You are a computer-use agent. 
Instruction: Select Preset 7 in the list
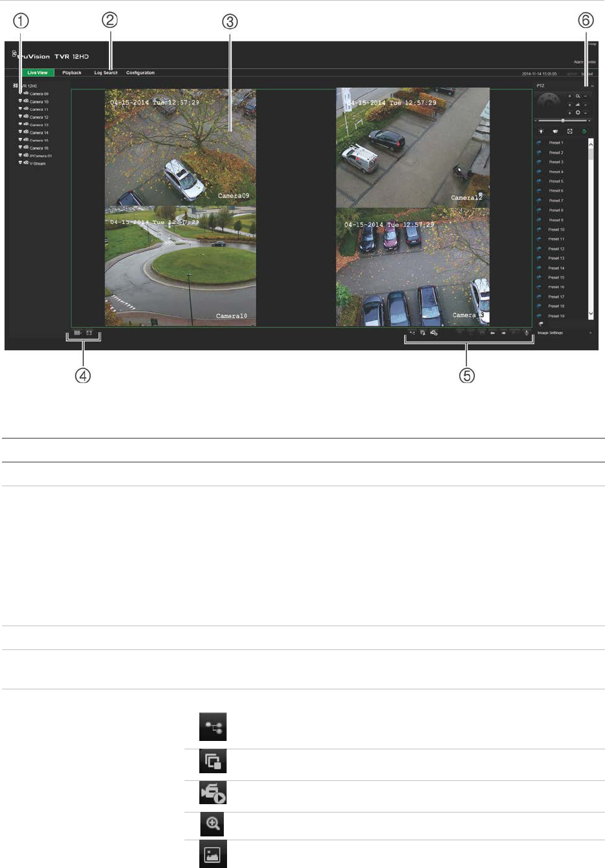(x=556, y=201)
